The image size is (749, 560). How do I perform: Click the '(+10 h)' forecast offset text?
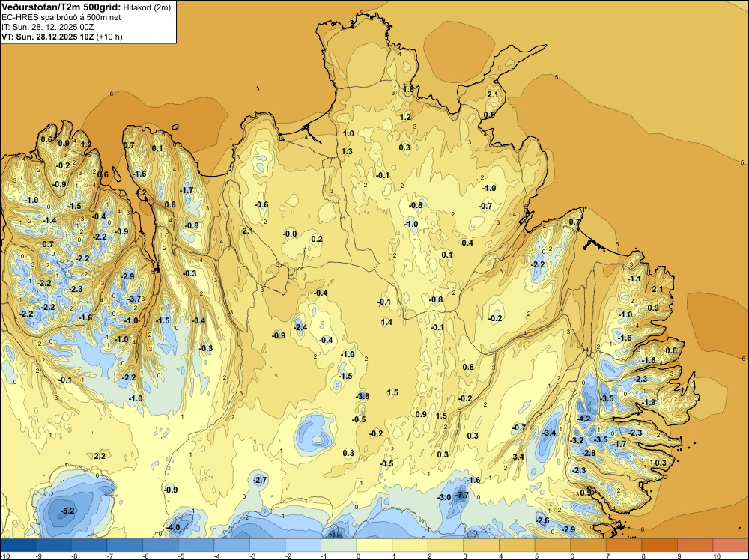109,37
